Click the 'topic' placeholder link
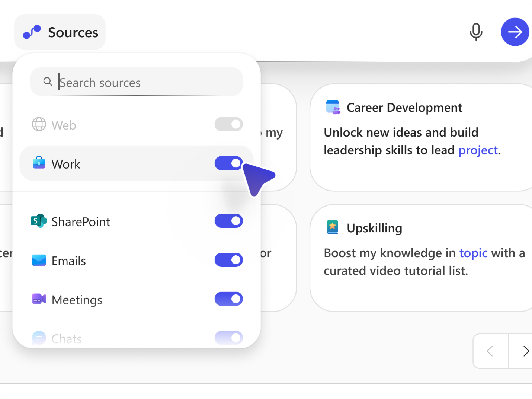 tap(473, 253)
